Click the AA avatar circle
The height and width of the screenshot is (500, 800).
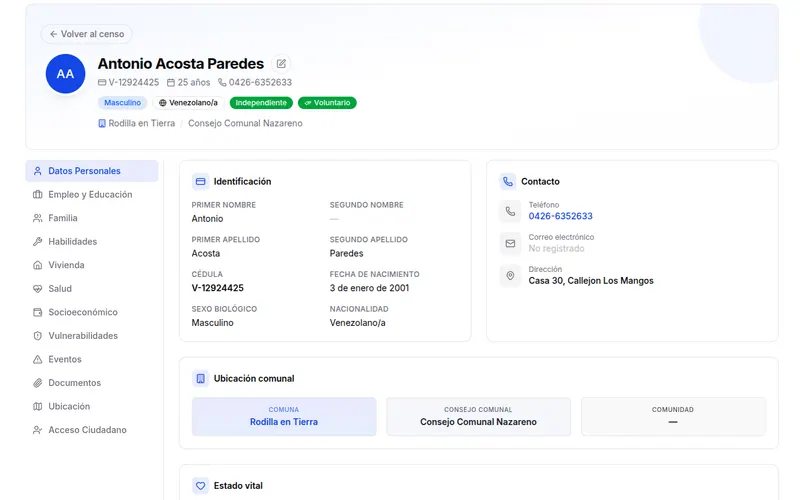65,74
